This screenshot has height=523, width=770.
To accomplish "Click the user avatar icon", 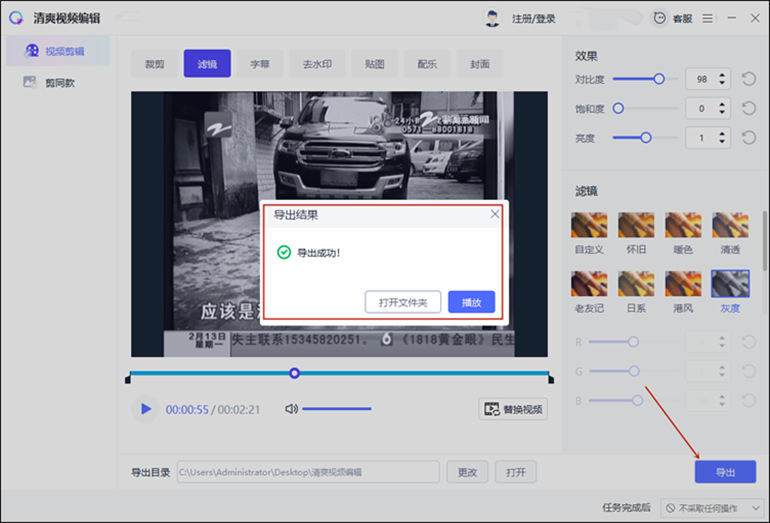I will click(492, 19).
